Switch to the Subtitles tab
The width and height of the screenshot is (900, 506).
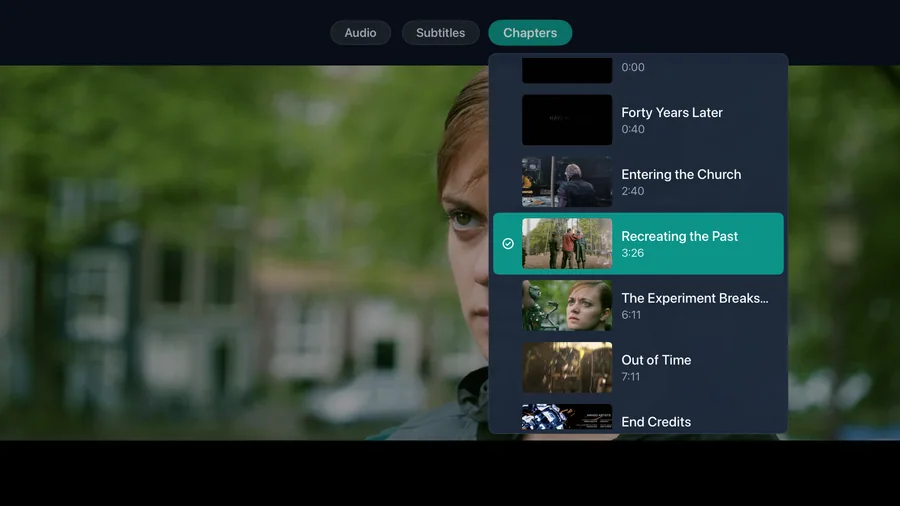(x=440, y=33)
